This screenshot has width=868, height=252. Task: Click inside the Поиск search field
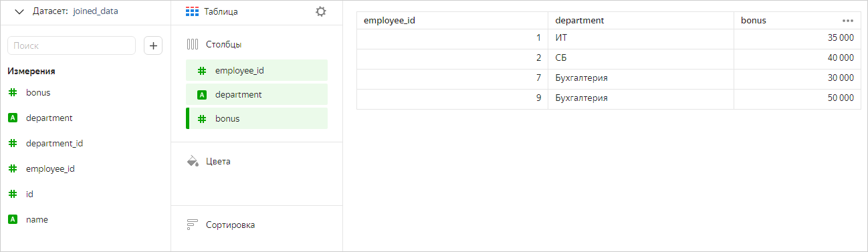72,45
